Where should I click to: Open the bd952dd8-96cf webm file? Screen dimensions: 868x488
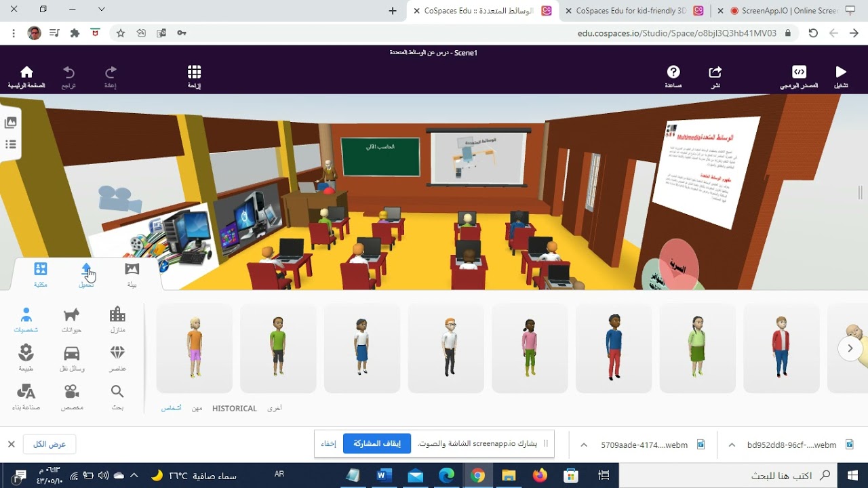(791, 445)
